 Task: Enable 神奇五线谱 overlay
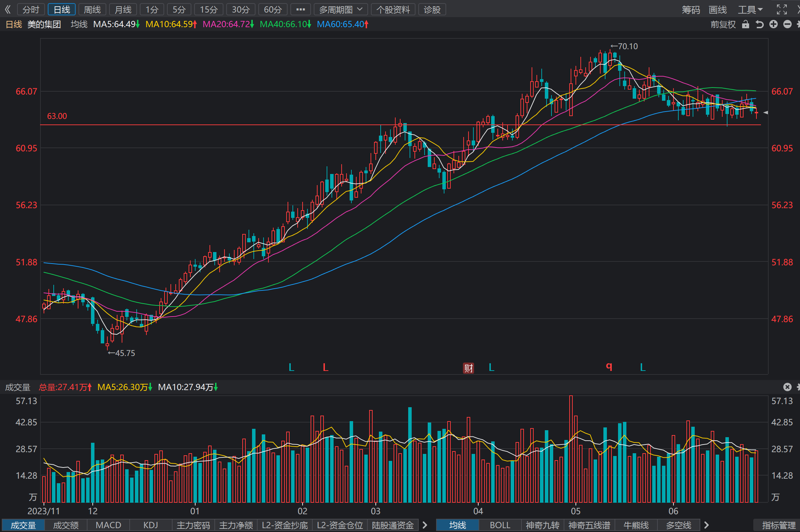pyautogui.click(x=589, y=525)
